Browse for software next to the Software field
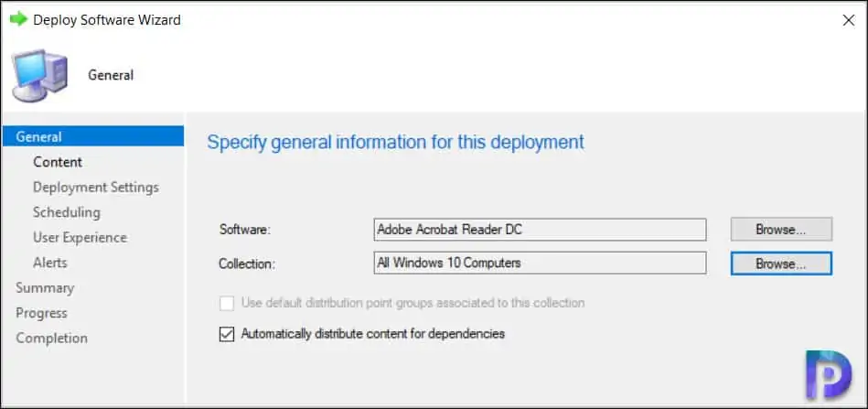Image resolution: width=868 pixels, height=409 pixels. pos(781,230)
